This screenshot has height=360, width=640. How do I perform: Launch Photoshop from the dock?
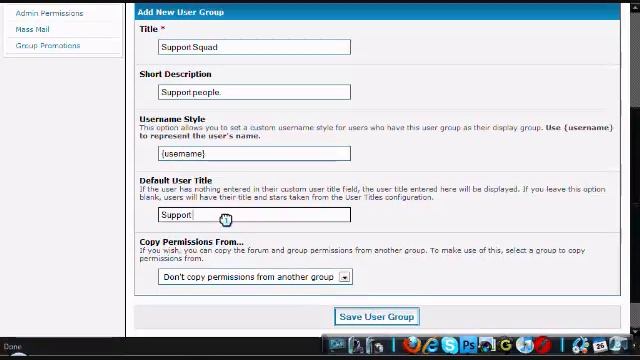pyautogui.click(x=468, y=345)
